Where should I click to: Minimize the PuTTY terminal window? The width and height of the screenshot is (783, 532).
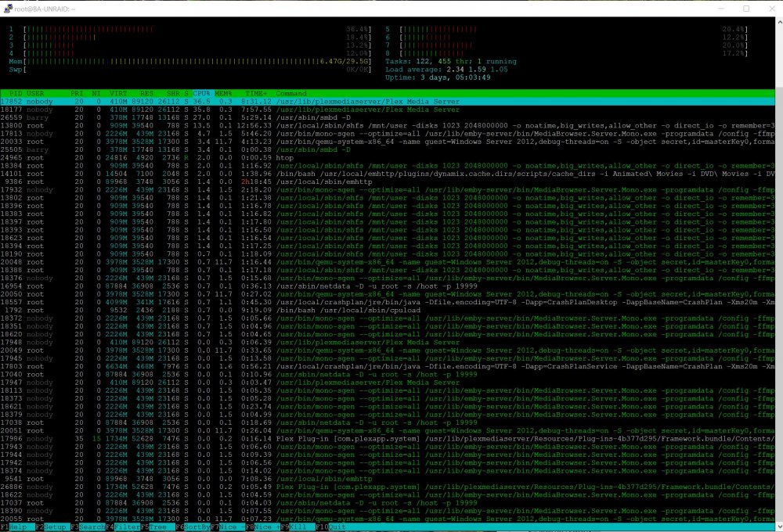coord(721,9)
